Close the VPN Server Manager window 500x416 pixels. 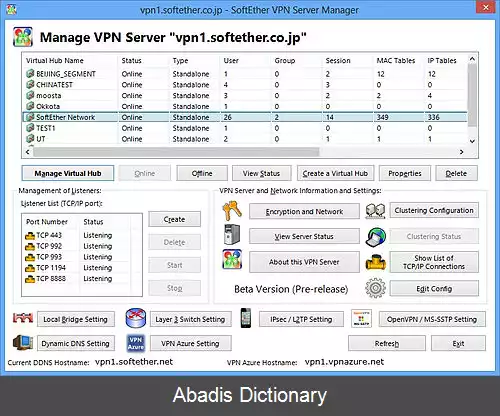pyautogui.click(x=486, y=7)
